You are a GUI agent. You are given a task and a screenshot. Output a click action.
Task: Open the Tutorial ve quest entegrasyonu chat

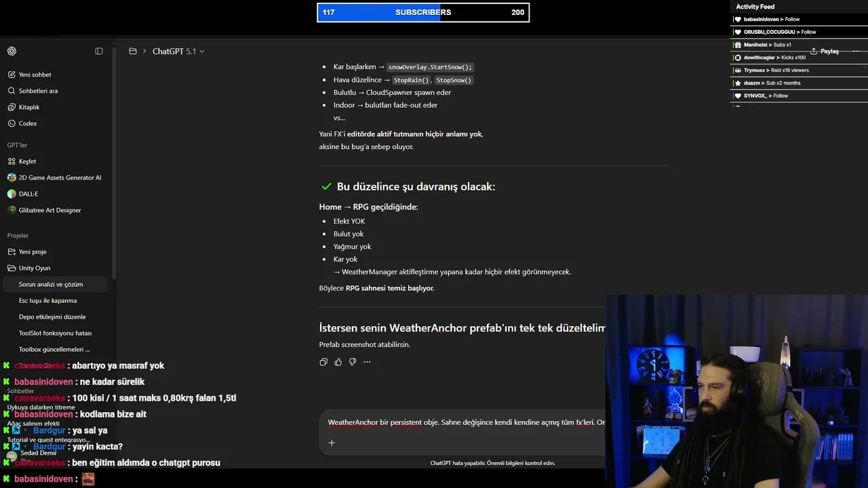[x=48, y=440]
